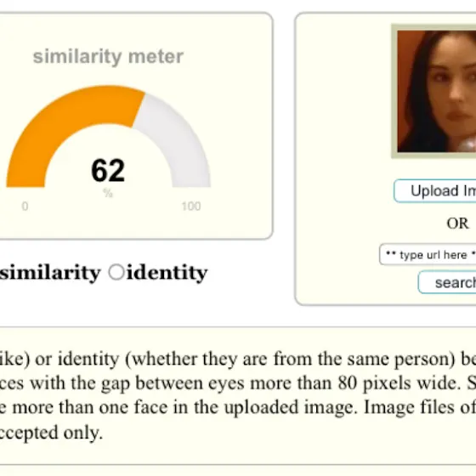Click the "same person" description line
This screenshot has height=476, width=476.
pos(238,359)
